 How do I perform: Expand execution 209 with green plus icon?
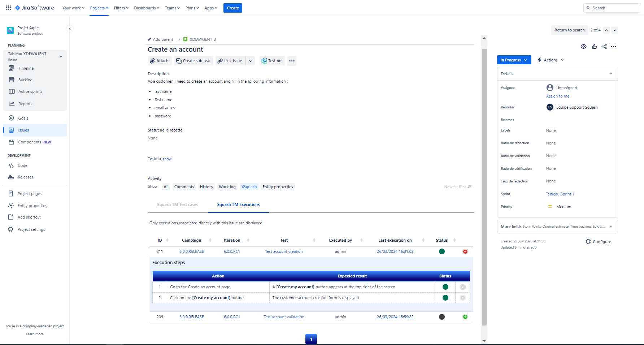[465, 317]
